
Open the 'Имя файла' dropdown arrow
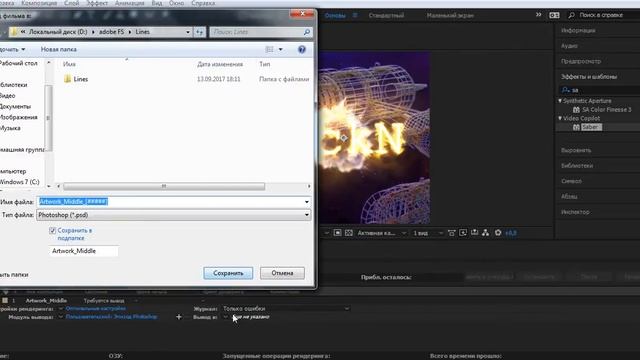pyautogui.click(x=307, y=202)
